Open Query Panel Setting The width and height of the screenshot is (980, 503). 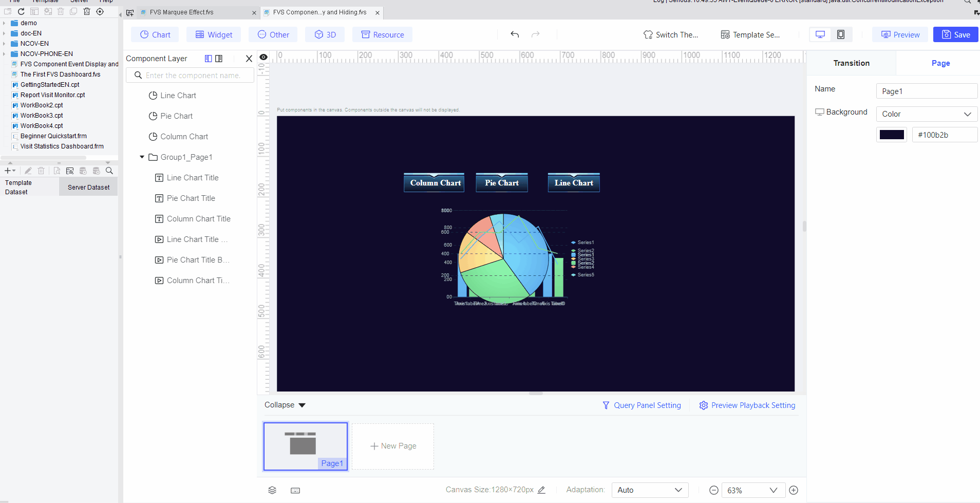click(642, 405)
